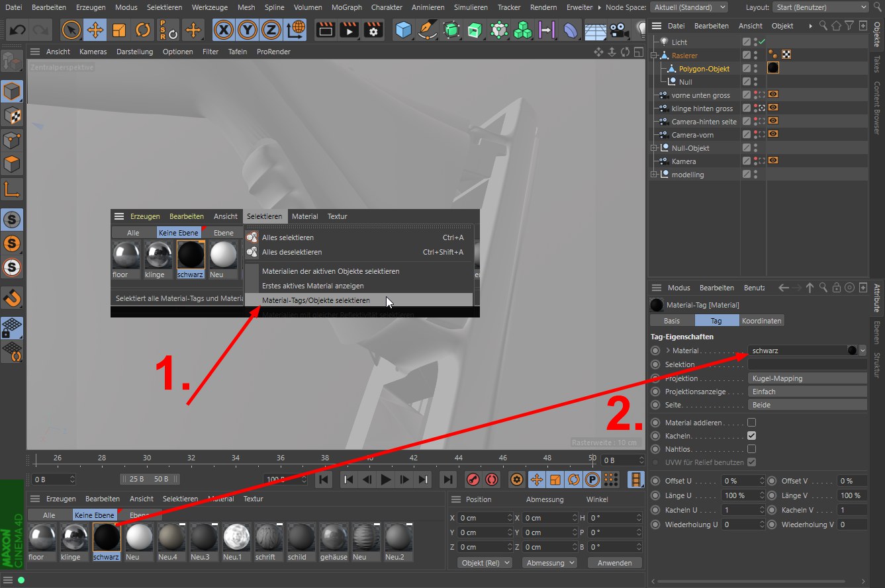The image size is (885, 588).
Task: Activate the Rotate tool in top toolbar
Action: click(143, 30)
